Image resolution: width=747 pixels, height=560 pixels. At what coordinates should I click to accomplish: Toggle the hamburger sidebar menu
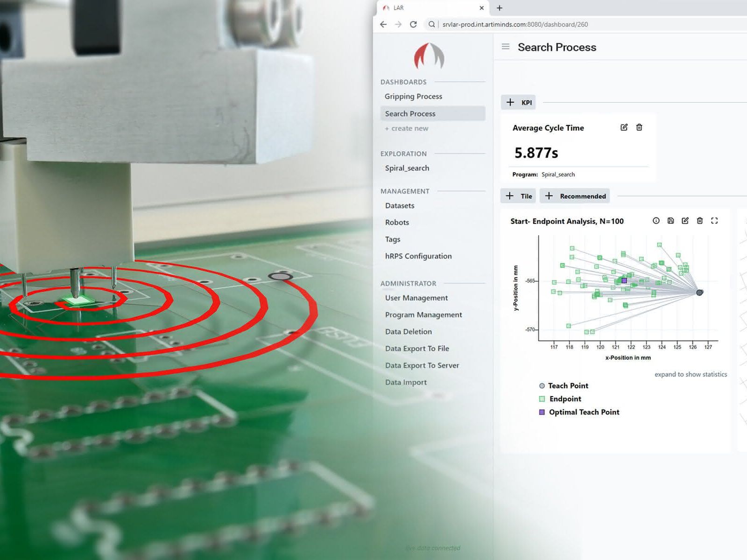click(x=506, y=47)
